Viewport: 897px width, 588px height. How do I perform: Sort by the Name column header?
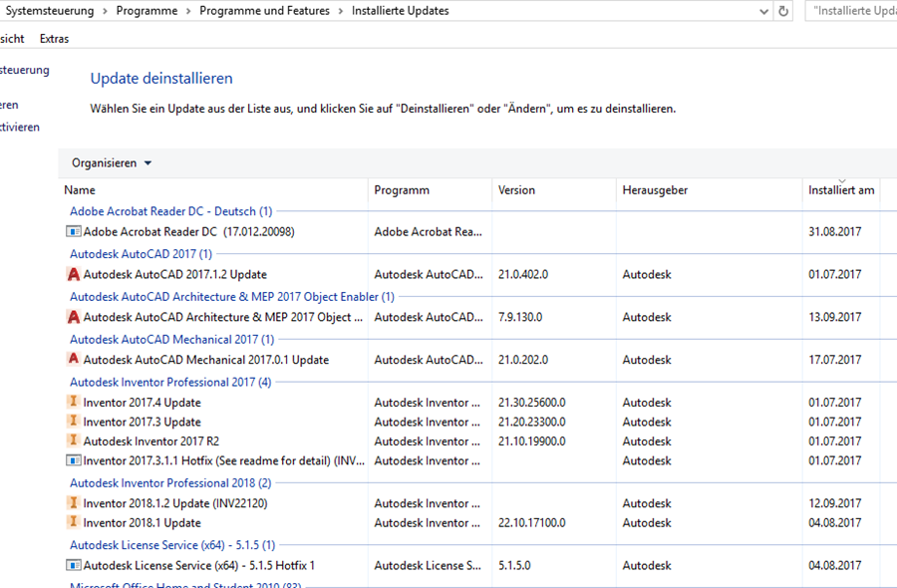[213, 190]
